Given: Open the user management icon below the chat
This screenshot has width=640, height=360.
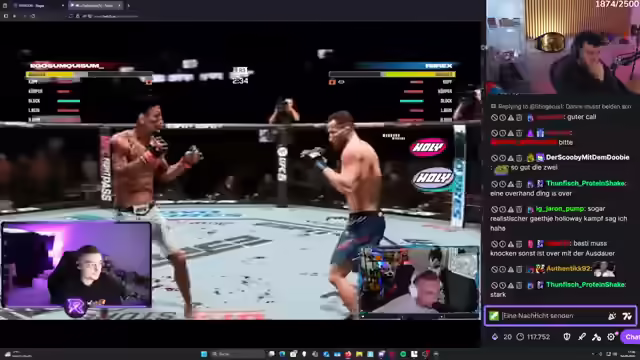Looking at the screenshot, I should click(596, 337).
